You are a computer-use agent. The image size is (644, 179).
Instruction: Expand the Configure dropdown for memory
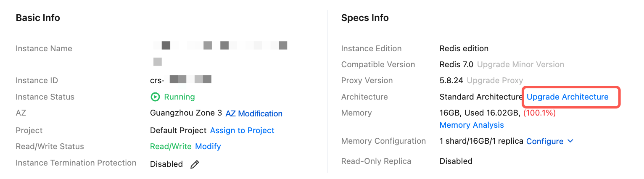[549, 141]
